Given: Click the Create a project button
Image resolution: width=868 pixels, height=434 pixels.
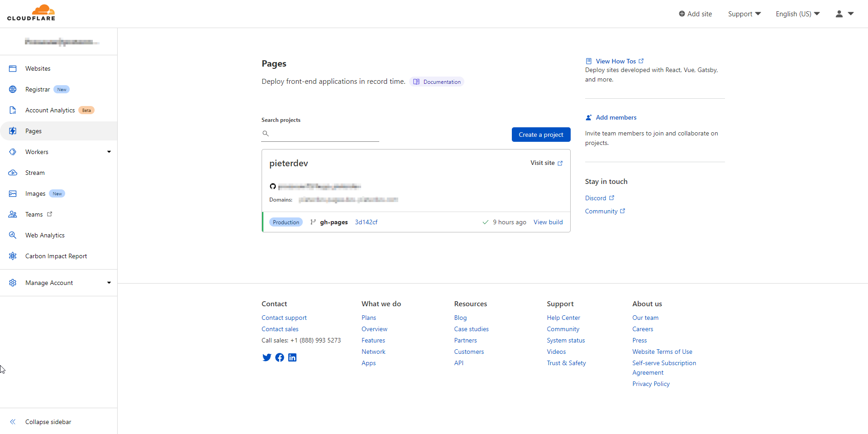Looking at the screenshot, I should click(541, 135).
